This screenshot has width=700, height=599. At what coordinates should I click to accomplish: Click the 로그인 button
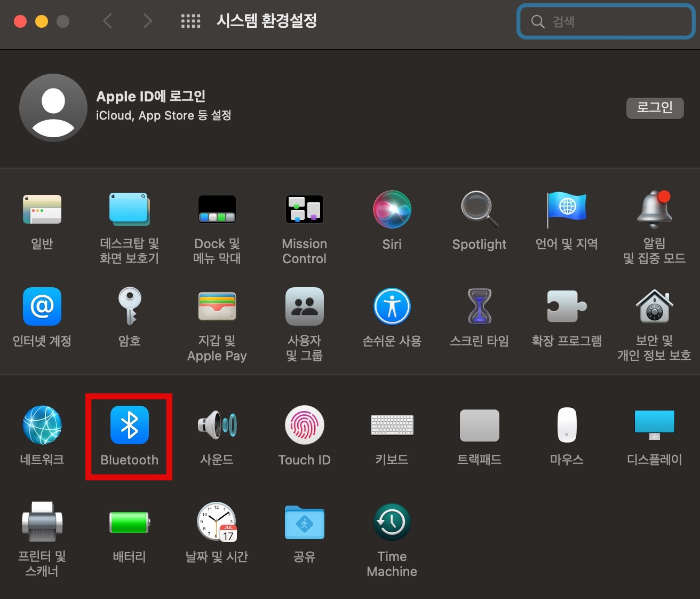(655, 108)
